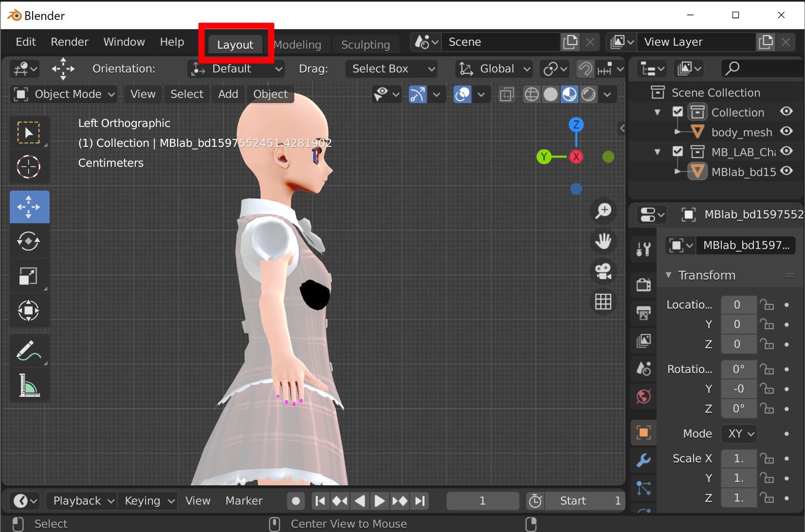Toggle camera view in the viewport
The image size is (805, 532).
[603, 271]
